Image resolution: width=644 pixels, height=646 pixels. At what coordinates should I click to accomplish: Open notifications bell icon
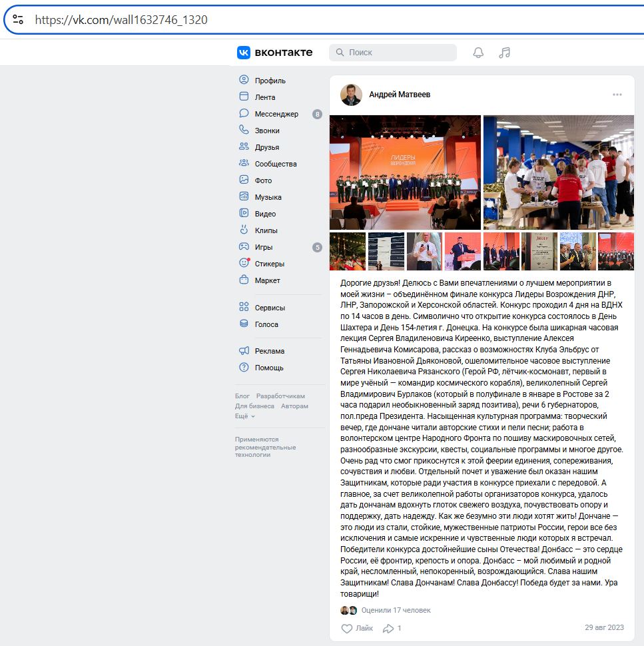(478, 53)
